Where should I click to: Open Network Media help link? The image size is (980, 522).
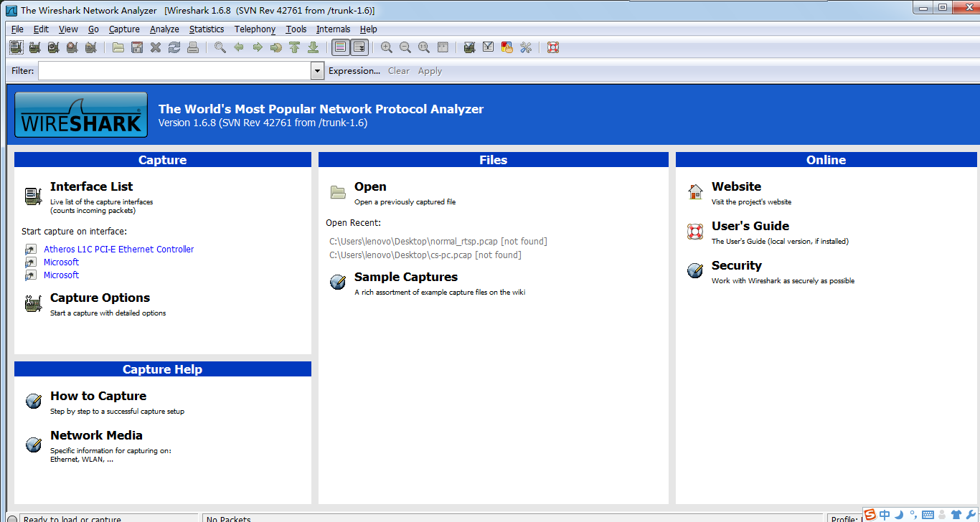pyautogui.click(x=96, y=435)
